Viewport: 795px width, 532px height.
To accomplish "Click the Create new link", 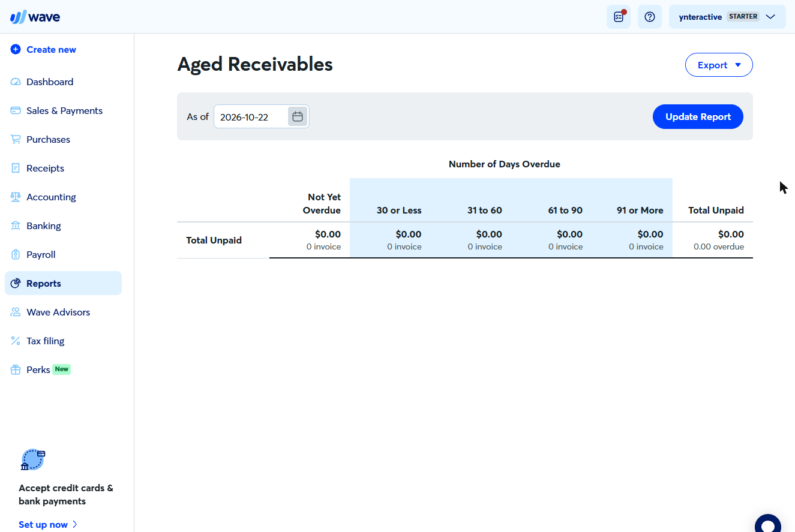I will point(51,50).
